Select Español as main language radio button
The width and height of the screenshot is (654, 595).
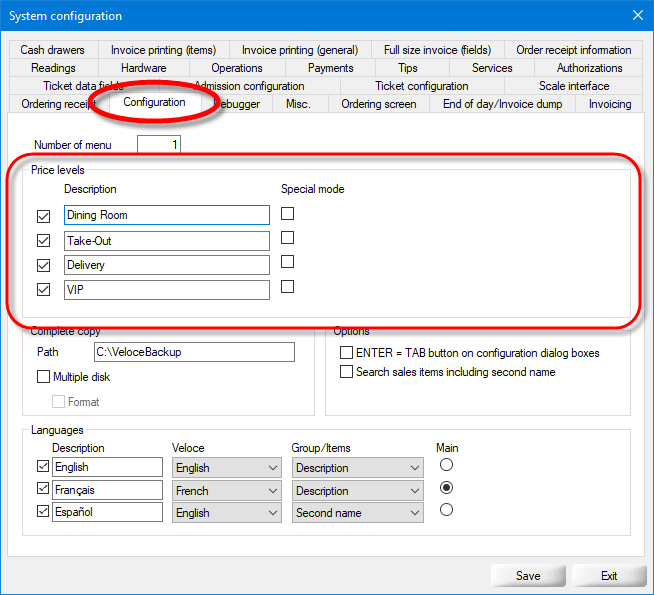point(446,510)
